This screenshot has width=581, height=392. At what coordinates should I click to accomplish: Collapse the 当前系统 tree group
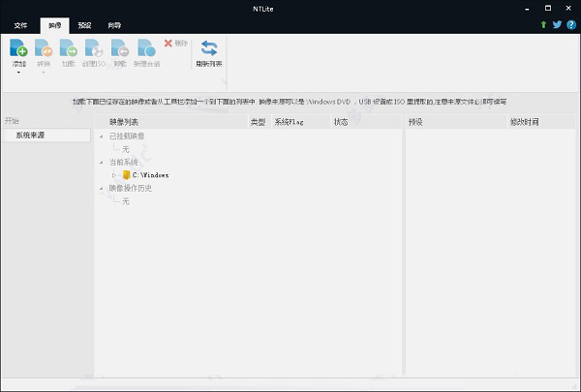pyautogui.click(x=101, y=163)
